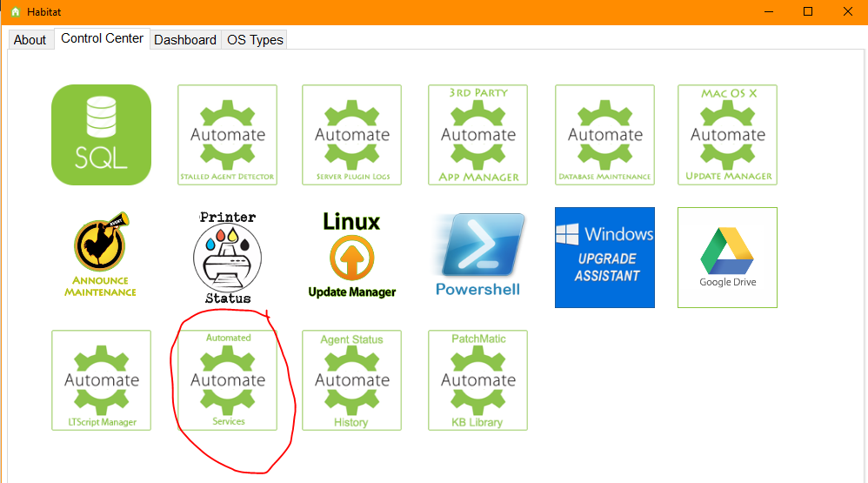Open the Powershell tile
Image resolution: width=868 pixels, height=483 pixels.
click(477, 255)
